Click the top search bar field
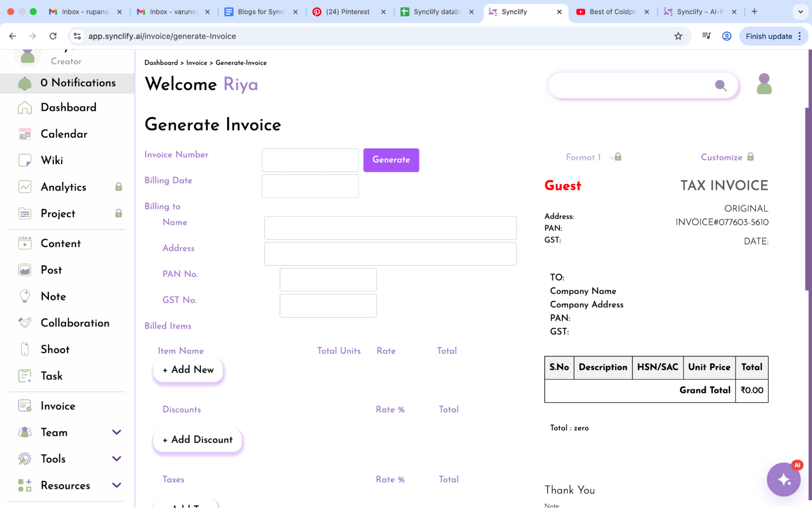 pyautogui.click(x=643, y=85)
